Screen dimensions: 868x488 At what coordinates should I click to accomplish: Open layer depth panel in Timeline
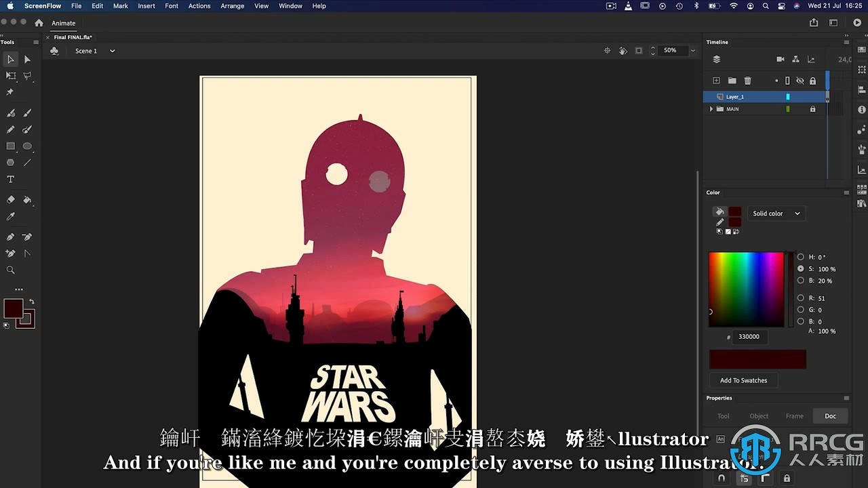coord(811,60)
